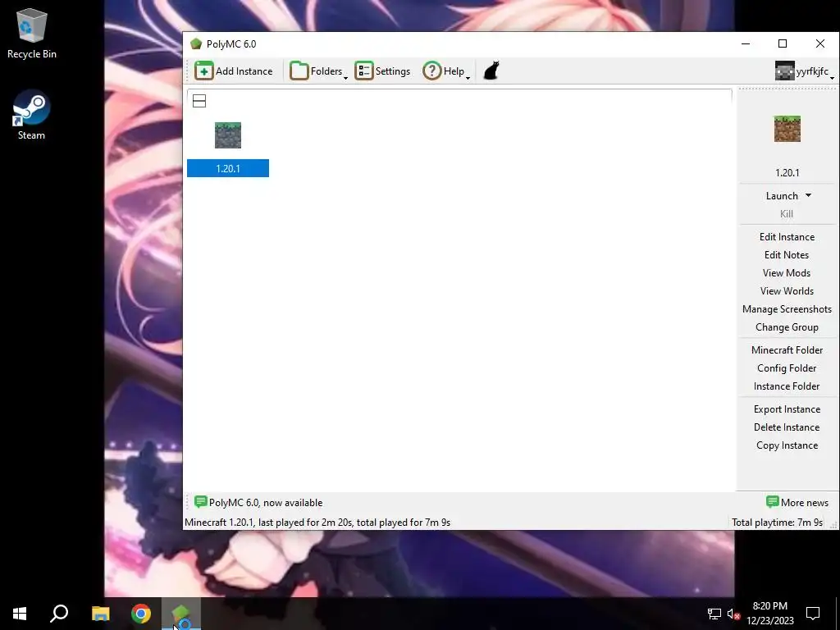The height and width of the screenshot is (630, 840).
Task: Expand the Launch dropdown arrow
Action: (808, 195)
